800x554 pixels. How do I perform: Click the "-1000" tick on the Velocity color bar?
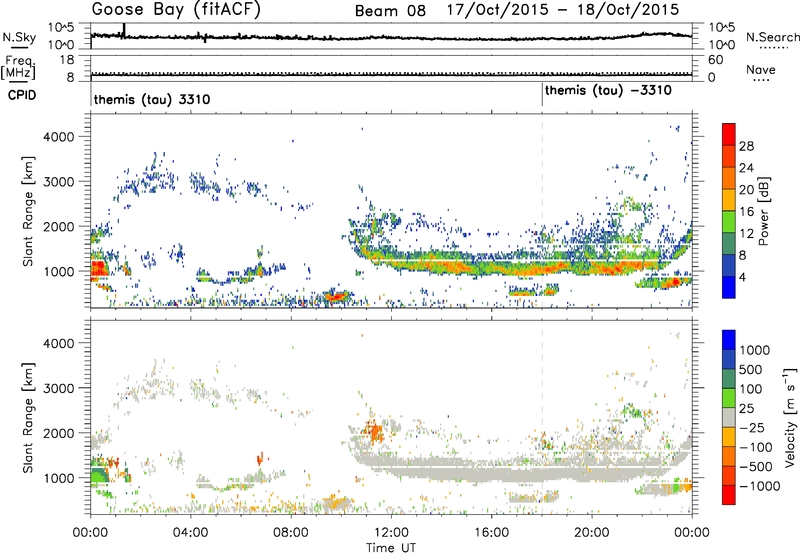759,486
